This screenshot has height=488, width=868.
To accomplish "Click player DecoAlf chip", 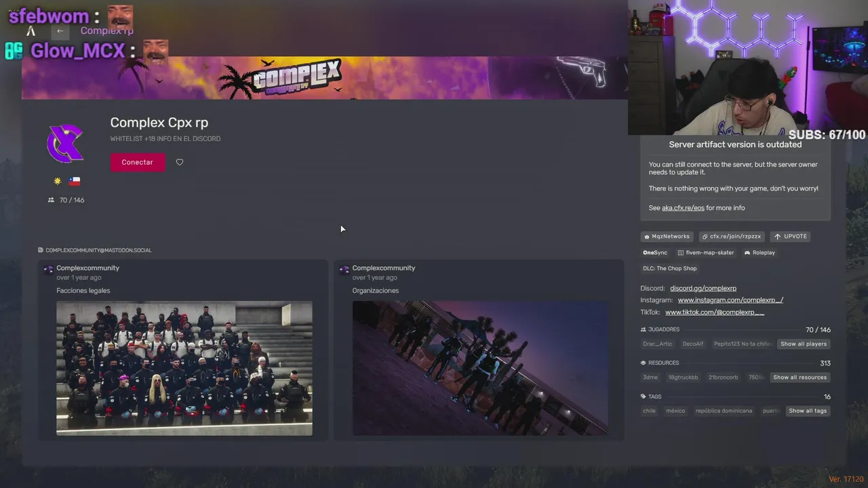I will coord(693,344).
